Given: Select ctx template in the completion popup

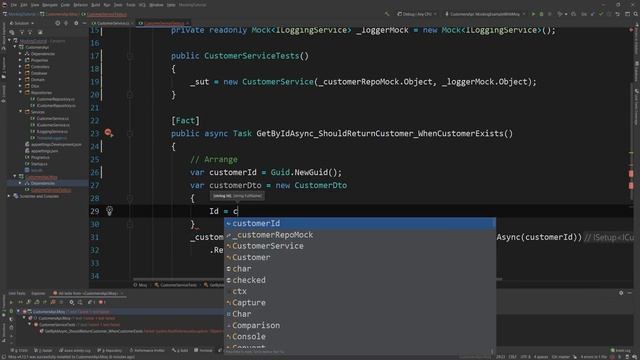Looking at the screenshot, I should coord(360,291).
